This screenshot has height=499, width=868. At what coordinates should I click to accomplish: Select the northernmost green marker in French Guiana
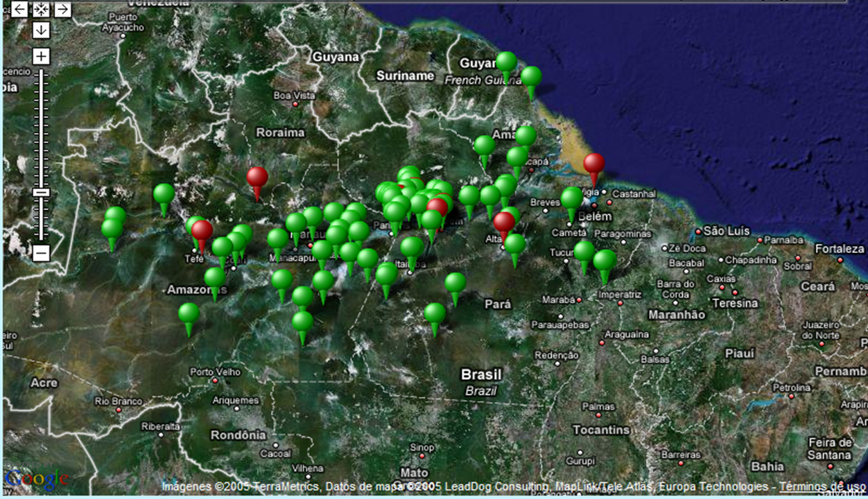[506, 62]
